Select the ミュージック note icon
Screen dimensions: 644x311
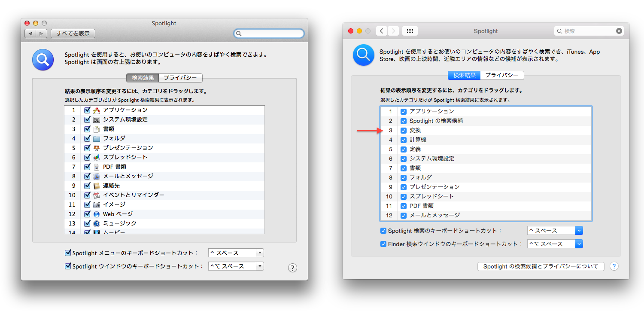[x=97, y=224]
